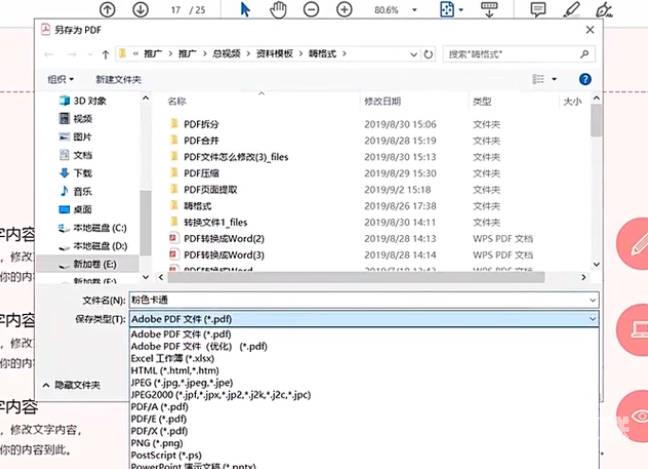Go to next page with down arrow icon
The width and height of the screenshot is (648, 469).
pos(141,9)
